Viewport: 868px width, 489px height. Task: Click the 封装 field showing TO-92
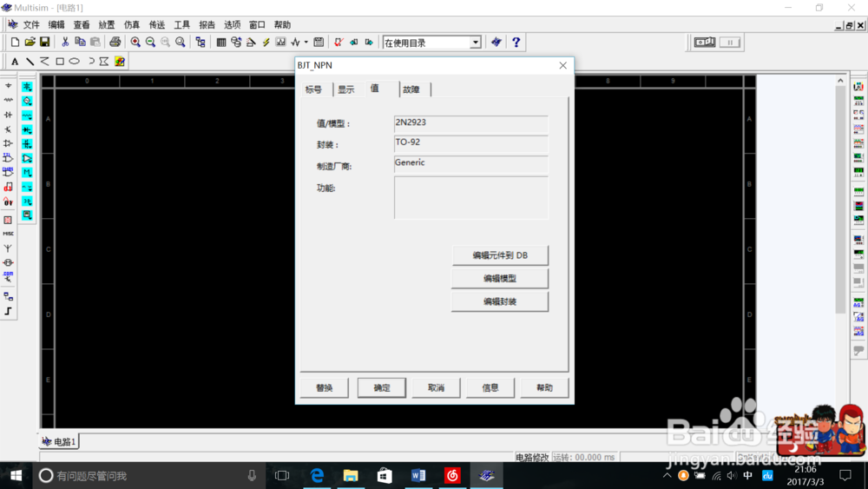471,144
